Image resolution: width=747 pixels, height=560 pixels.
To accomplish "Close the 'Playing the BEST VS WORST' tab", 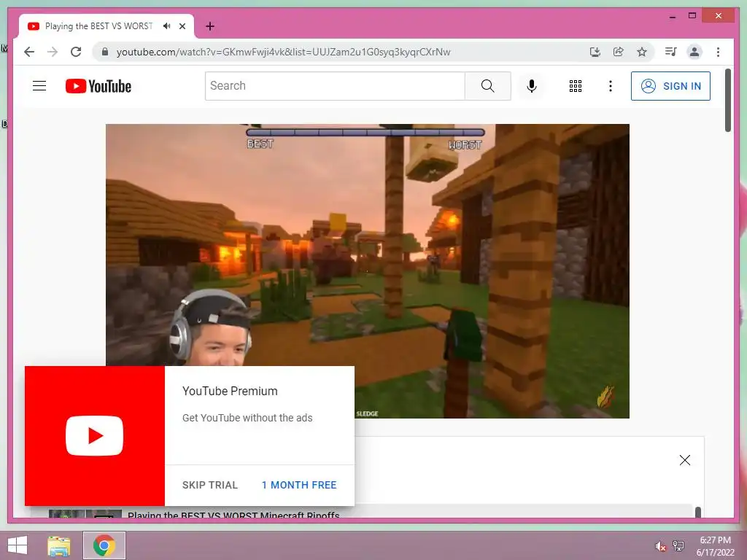I will [182, 26].
